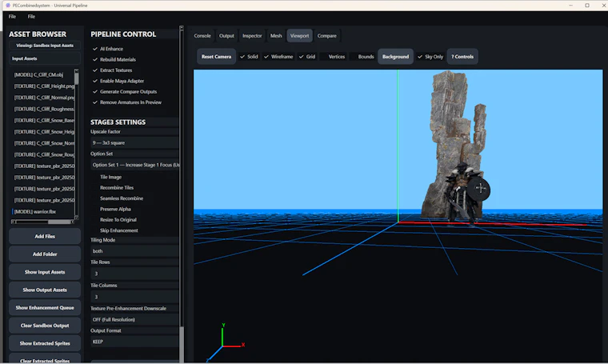Open Texture Pre-Enhancement Downscale dropdown
This screenshot has height=364, width=608.
click(x=134, y=319)
